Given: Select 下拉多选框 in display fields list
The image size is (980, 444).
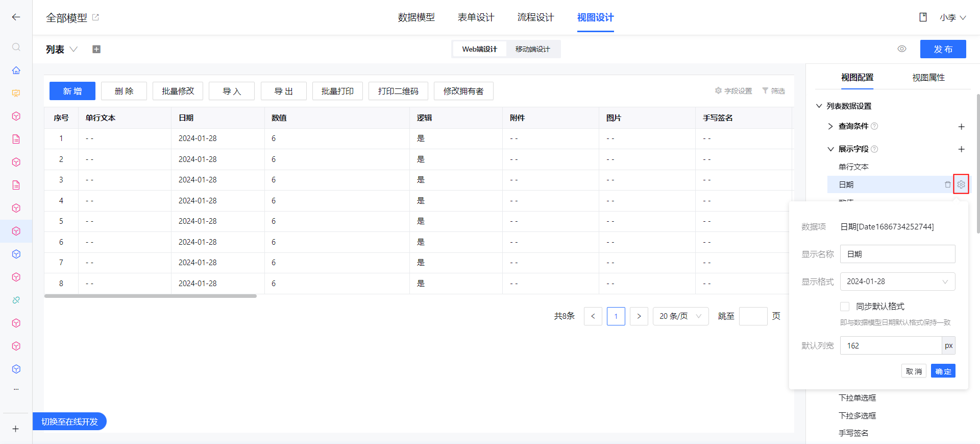Looking at the screenshot, I should point(857,415).
